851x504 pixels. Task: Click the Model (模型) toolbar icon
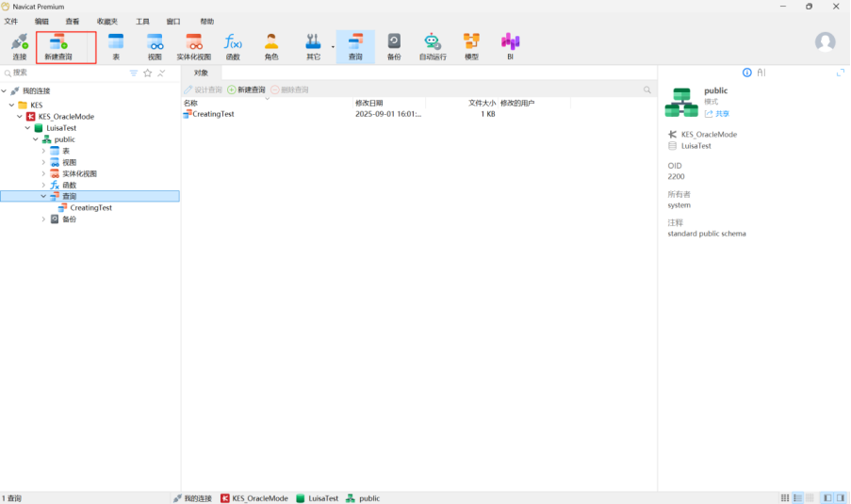pyautogui.click(x=471, y=45)
